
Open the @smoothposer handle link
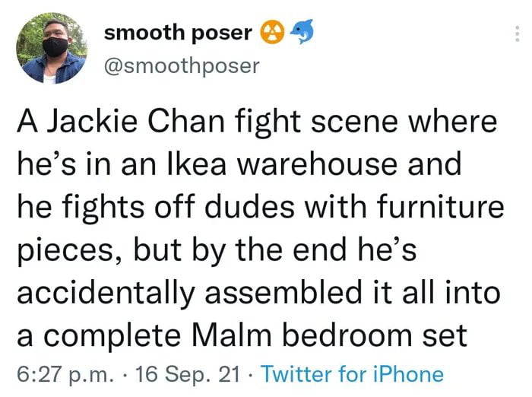click(181, 65)
